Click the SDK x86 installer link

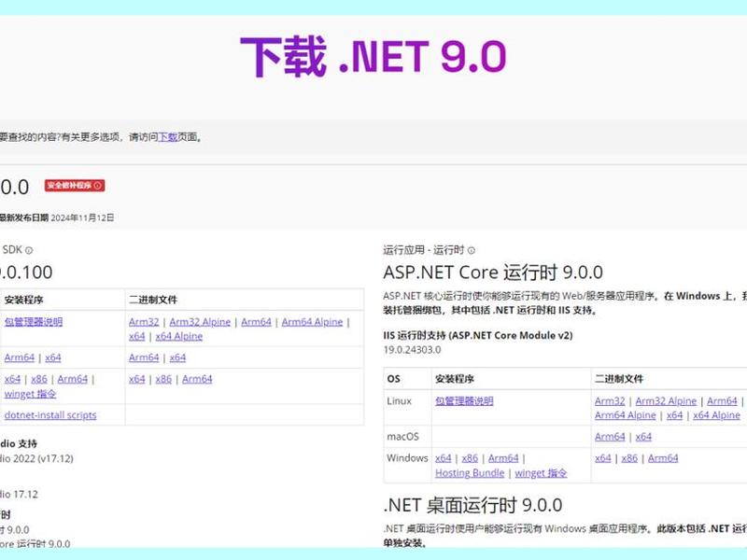[39, 379]
